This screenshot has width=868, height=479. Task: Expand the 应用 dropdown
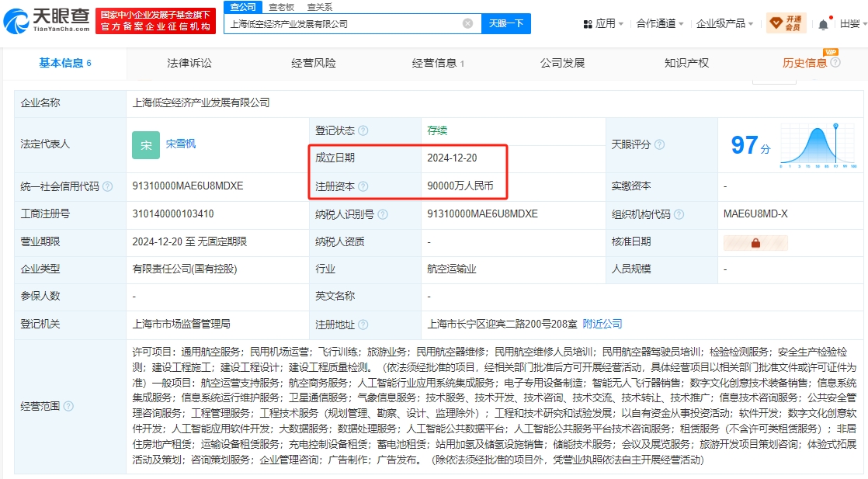(609, 24)
